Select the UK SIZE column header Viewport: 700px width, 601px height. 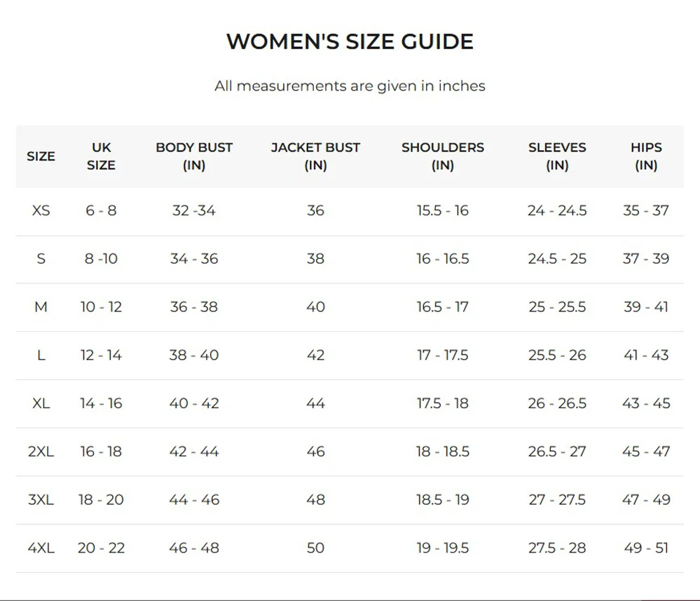tap(102, 156)
